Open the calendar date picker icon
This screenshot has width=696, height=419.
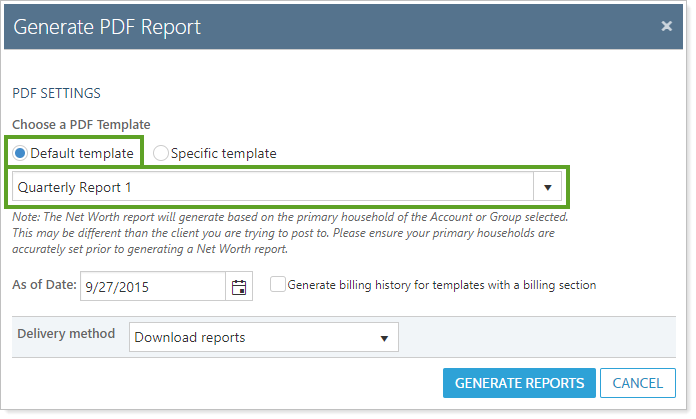coord(239,286)
